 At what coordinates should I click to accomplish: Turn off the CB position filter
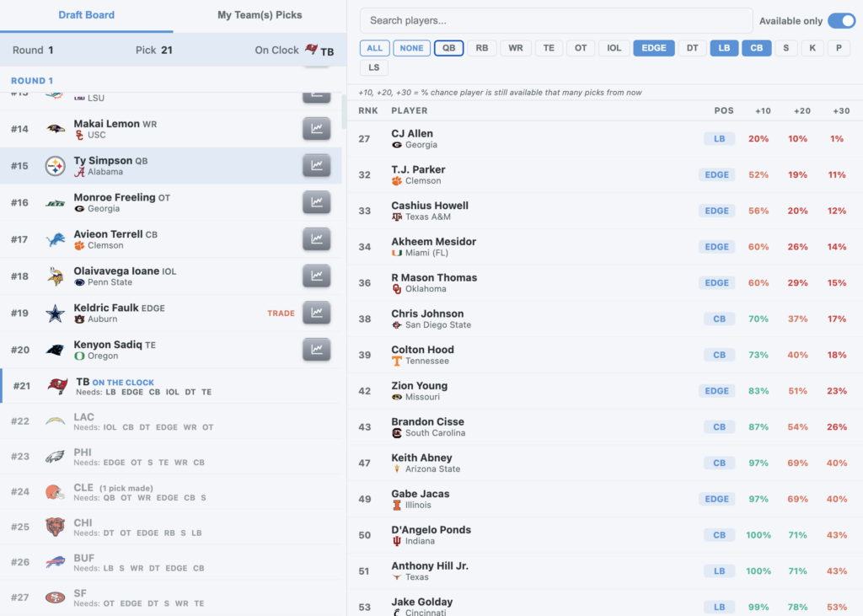(x=756, y=48)
